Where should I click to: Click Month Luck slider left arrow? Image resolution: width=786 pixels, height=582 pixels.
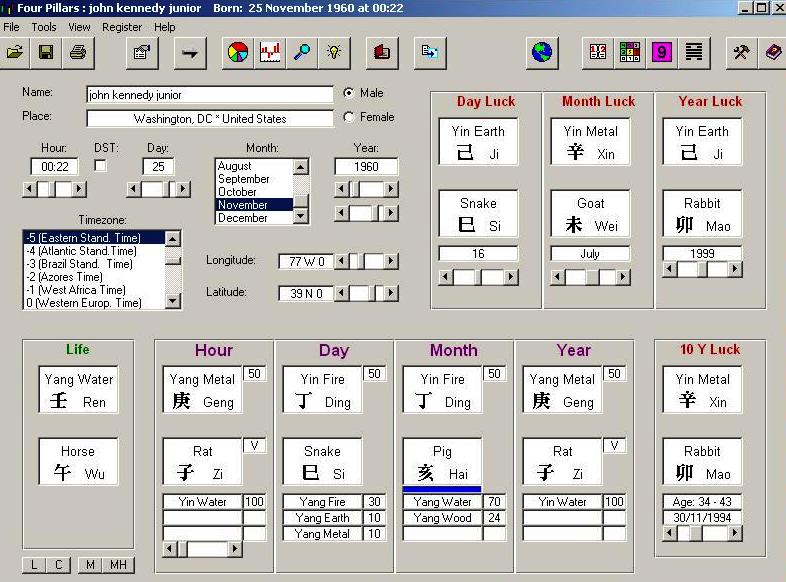tap(557, 277)
